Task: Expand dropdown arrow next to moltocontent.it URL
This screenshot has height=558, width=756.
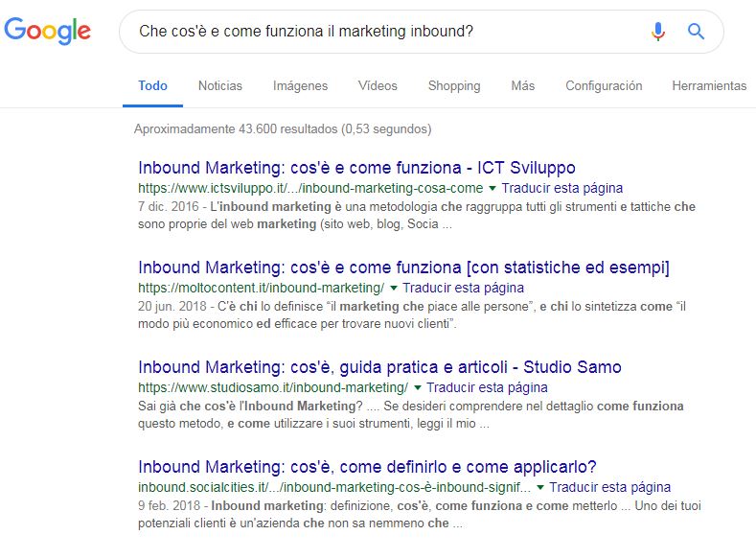Action: point(394,288)
